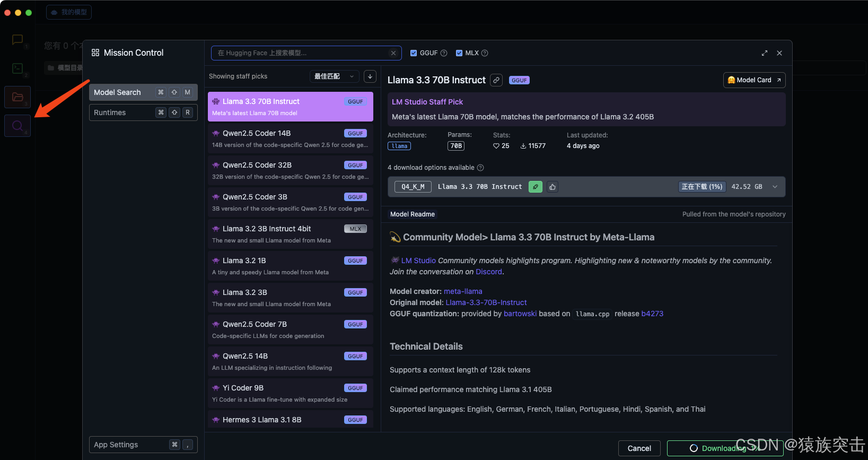Open the My Models folder sidebar icon
The width and height of the screenshot is (868, 460).
click(17, 97)
